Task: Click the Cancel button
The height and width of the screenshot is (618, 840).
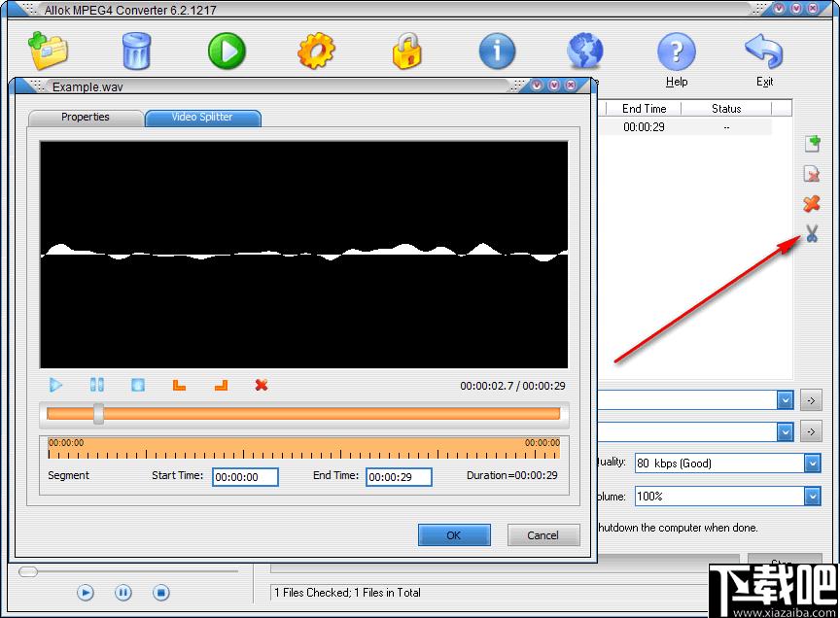Action: pyautogui.click(x=543, y=535)
